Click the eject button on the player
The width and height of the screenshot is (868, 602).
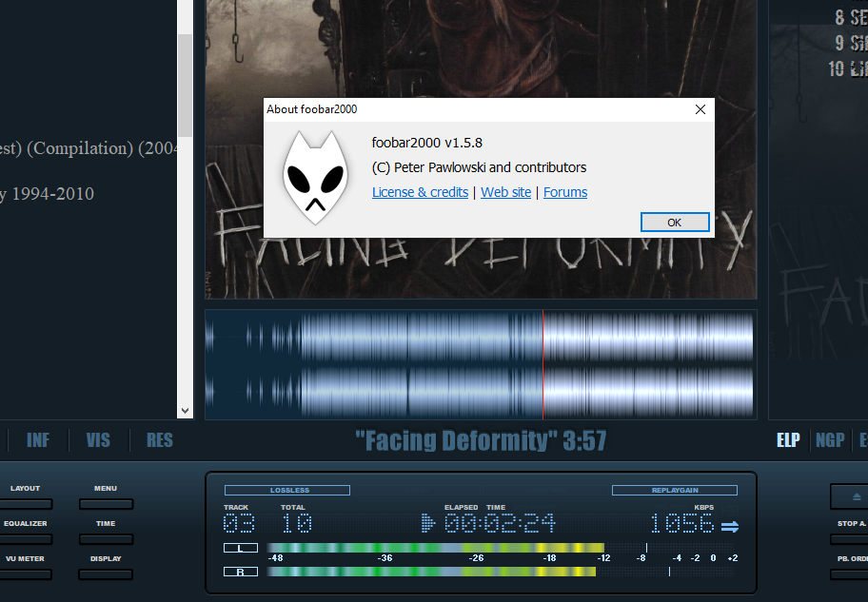coord(855,496)
